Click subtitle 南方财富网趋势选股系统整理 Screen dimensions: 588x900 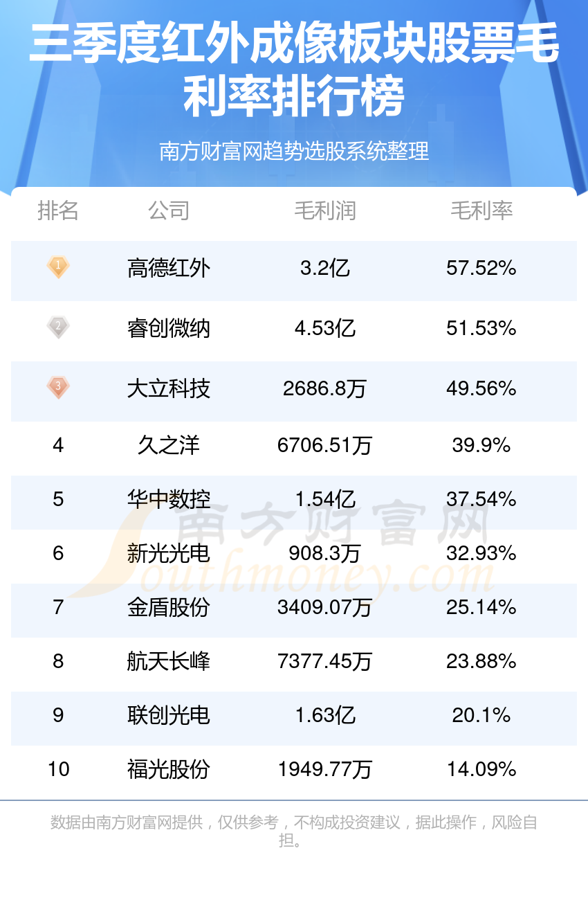click(x=294, y=151)
